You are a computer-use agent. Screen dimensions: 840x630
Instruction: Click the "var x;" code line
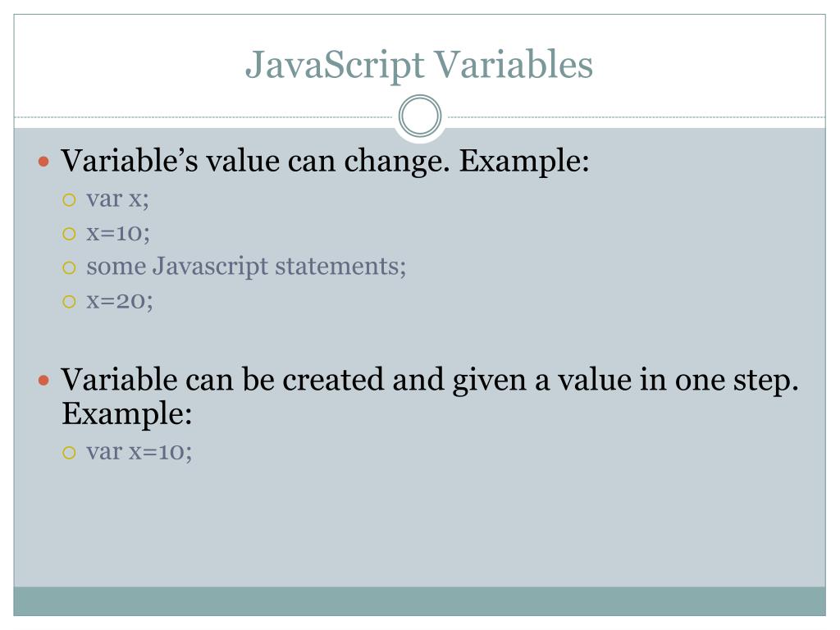pyautogui.click(x=118, y=199)
